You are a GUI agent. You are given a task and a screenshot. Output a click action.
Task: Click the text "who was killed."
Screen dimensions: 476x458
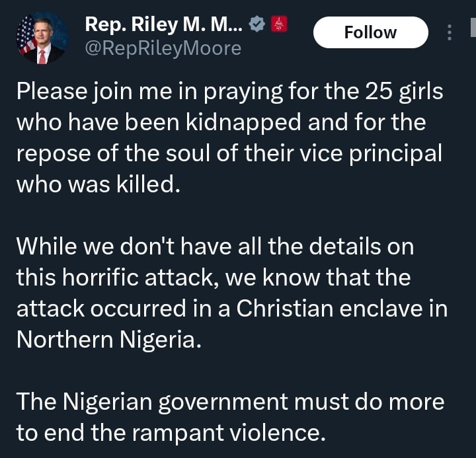click(98, 184)
